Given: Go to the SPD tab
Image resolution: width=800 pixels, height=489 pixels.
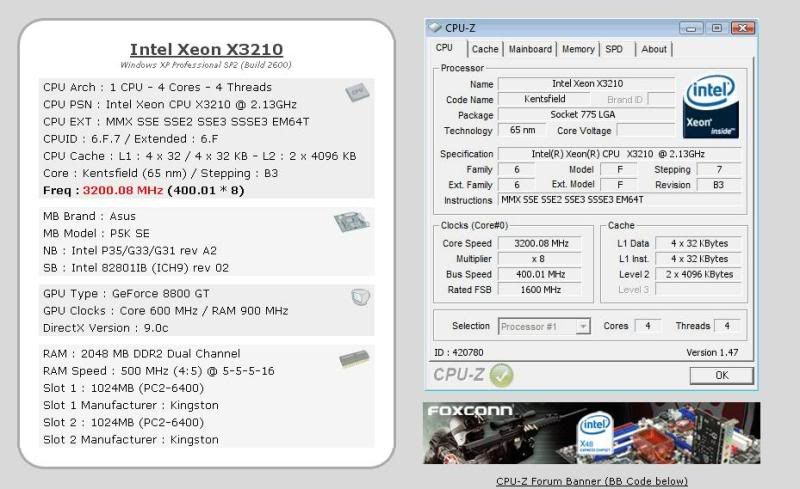Looking at the screenshot, I should tap(614, 49).
